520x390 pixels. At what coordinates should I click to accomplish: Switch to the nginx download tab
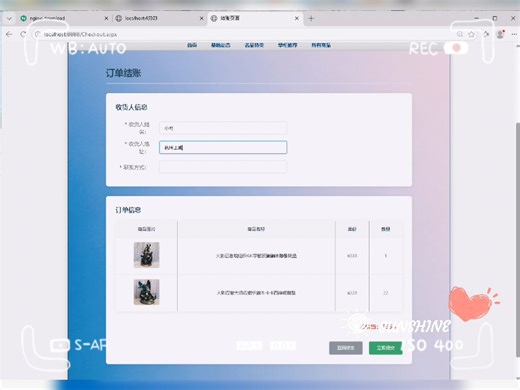(x=63, y=18)
